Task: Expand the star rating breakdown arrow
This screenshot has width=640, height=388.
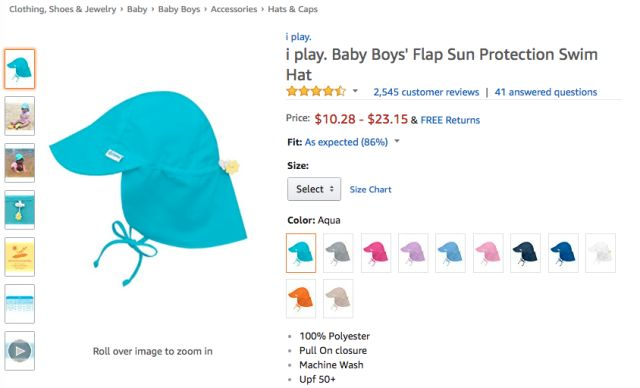Action: coord(355,91)
